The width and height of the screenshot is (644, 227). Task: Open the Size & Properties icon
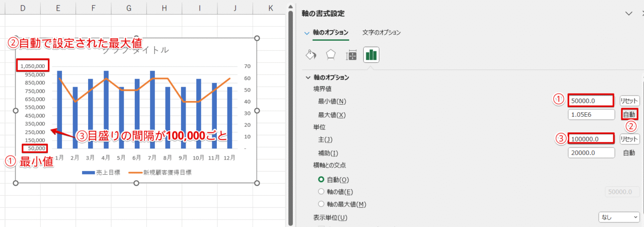pyautogui.click(x=352, y=55)
